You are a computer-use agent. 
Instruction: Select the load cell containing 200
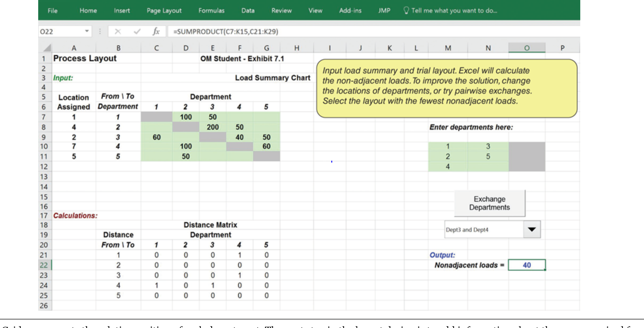tap(212, 127)
